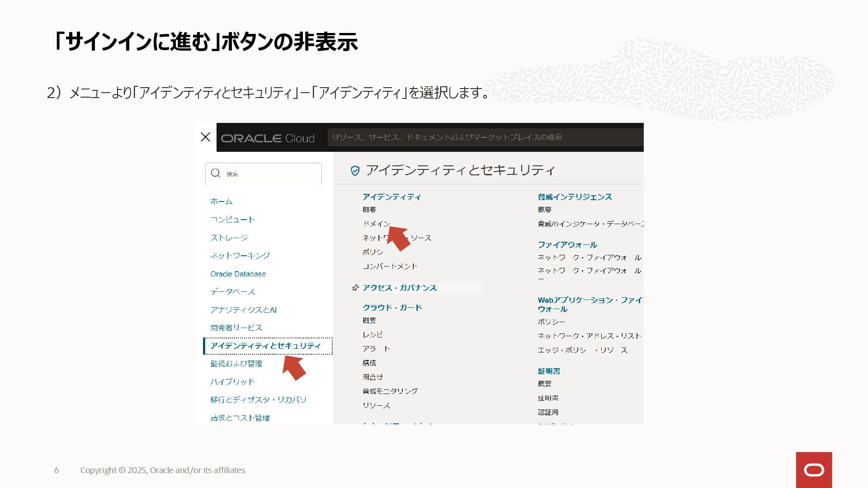Open 請求とコスト管理 category
868x488 pixels.
tap(240, 418)
